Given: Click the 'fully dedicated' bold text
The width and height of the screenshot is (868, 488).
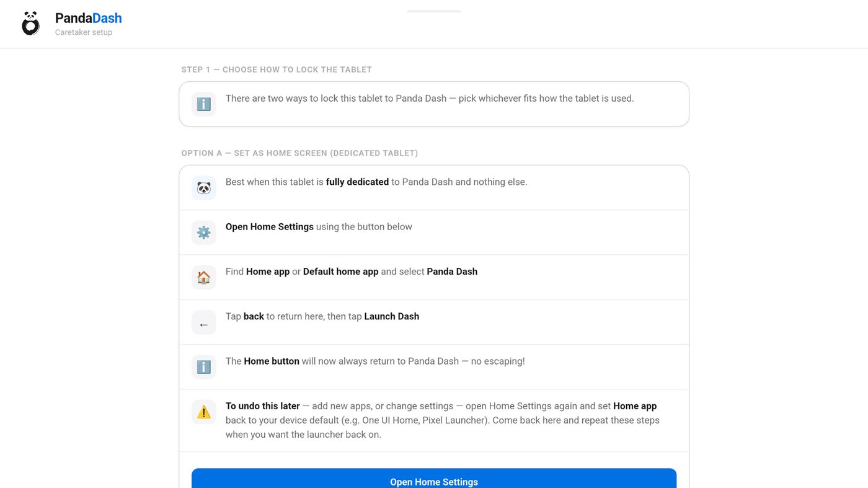Looking at the screenshot, I should pyautogui.click(x=357, y=182).
